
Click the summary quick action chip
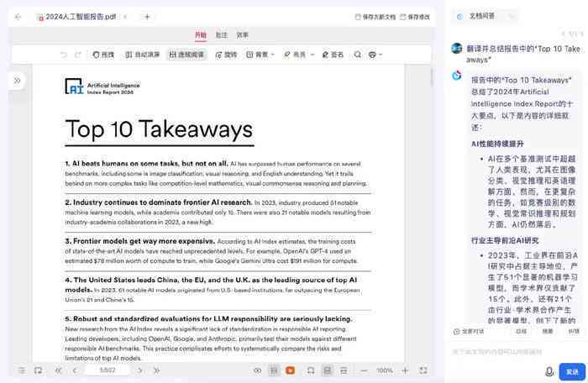[522, 332]
